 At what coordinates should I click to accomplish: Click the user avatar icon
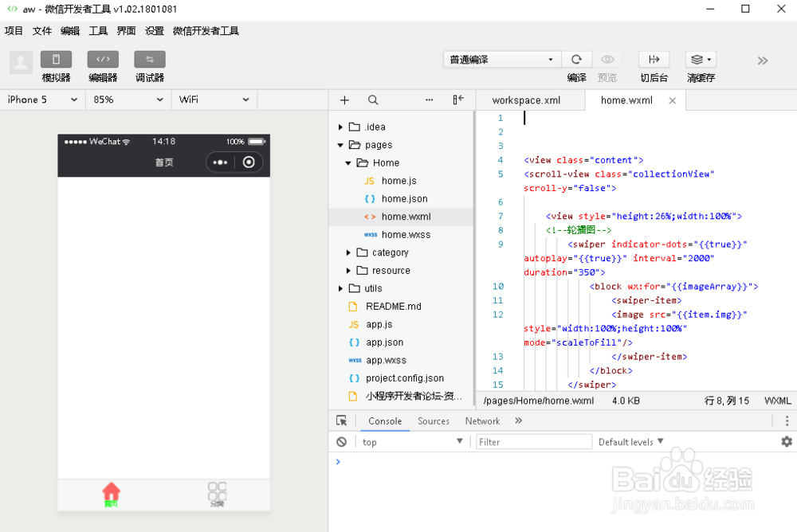click(21, 62)
